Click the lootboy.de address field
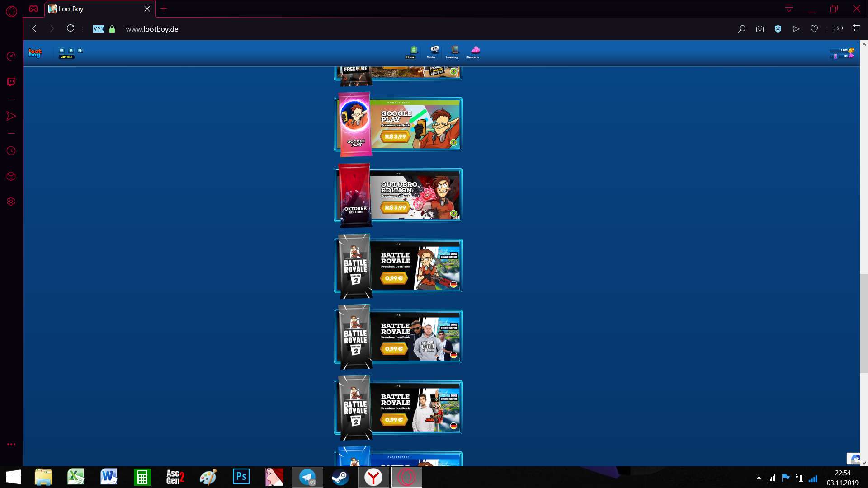This screenshot has width=868, height=488. point(152,29)
